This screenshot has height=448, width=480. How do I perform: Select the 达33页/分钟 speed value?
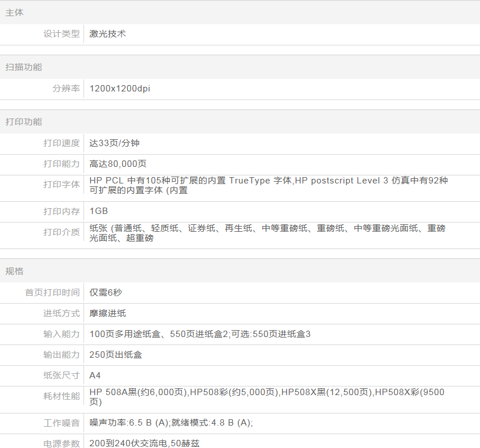[115, 143]
